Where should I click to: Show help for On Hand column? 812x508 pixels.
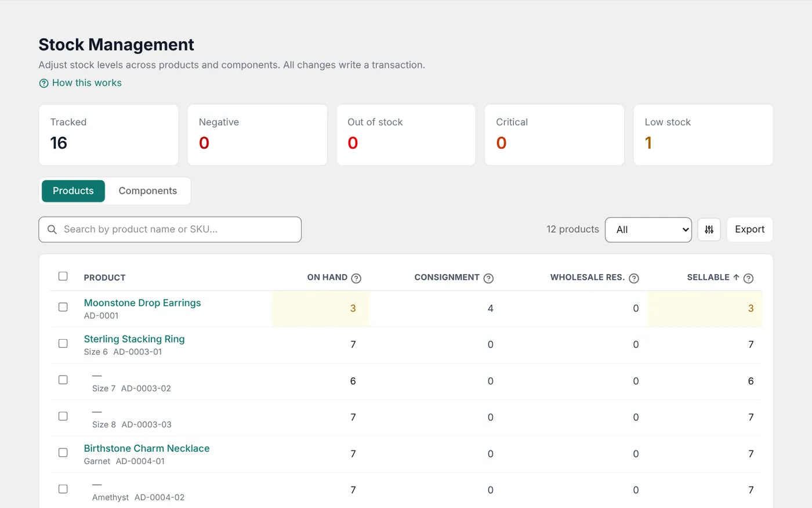tap(356, 278)
